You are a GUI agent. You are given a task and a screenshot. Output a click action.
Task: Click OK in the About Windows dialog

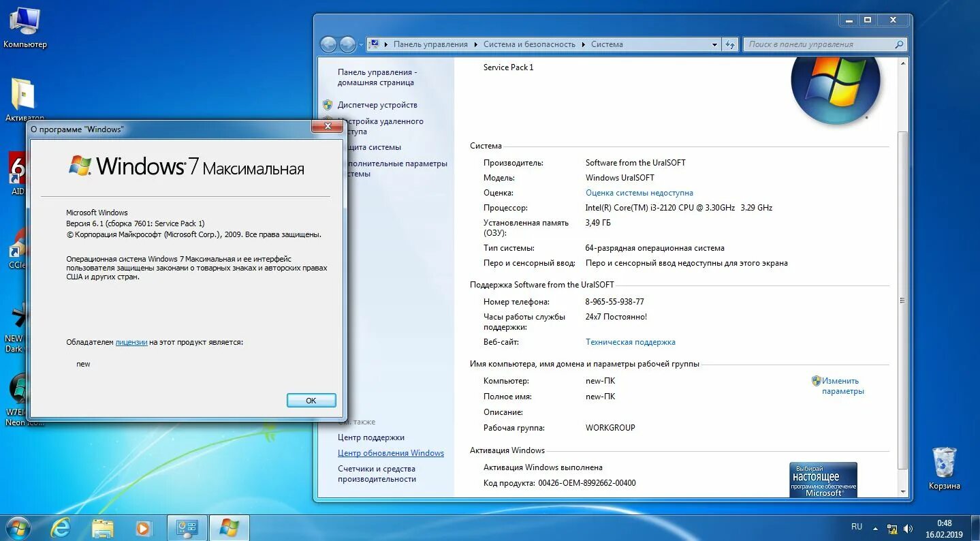click(311, 401)
